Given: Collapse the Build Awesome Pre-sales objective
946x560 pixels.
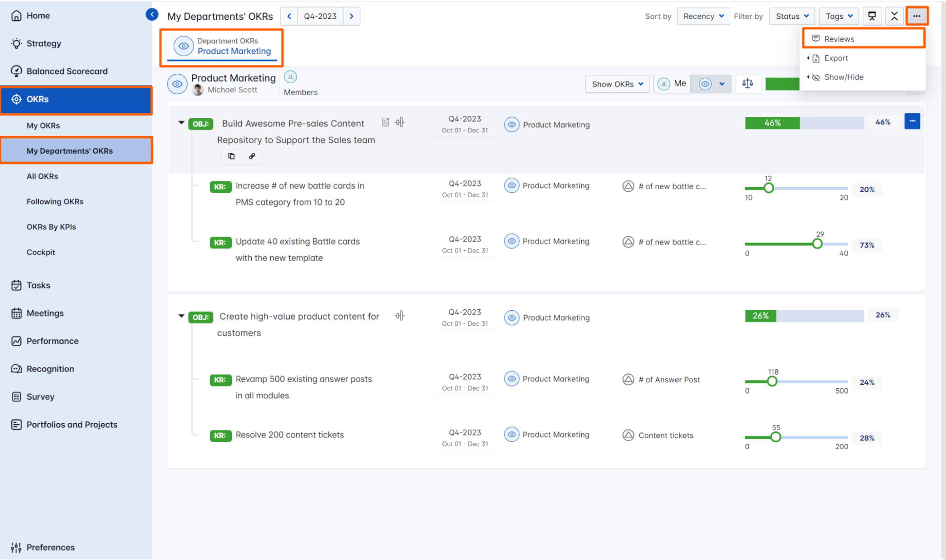Looking at the screenshot, I should [181, 123].
